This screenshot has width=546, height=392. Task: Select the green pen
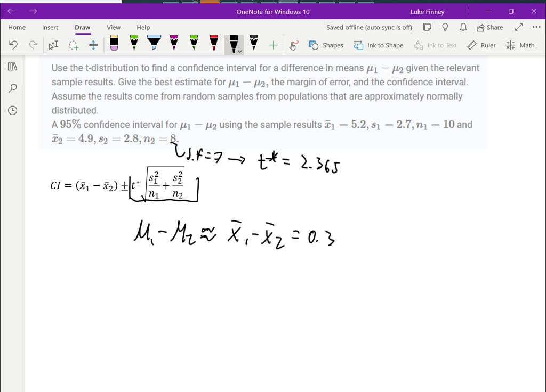click(134, 45)
